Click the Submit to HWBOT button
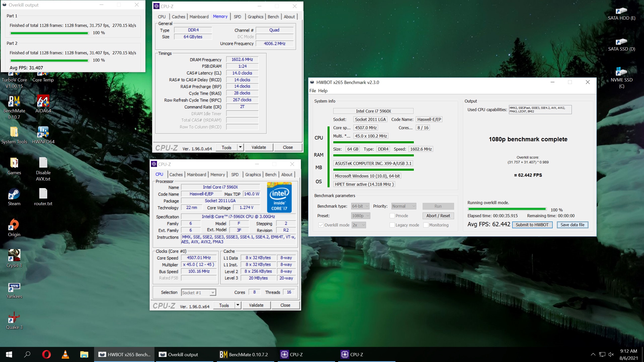Viewport: 644px width, 362px height. (532, 225)
